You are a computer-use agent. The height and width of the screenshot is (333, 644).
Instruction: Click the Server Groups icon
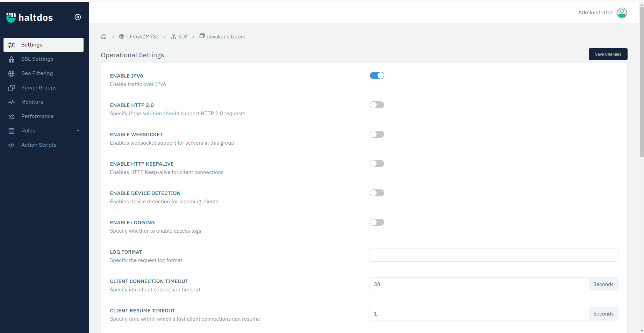point(12,88)
